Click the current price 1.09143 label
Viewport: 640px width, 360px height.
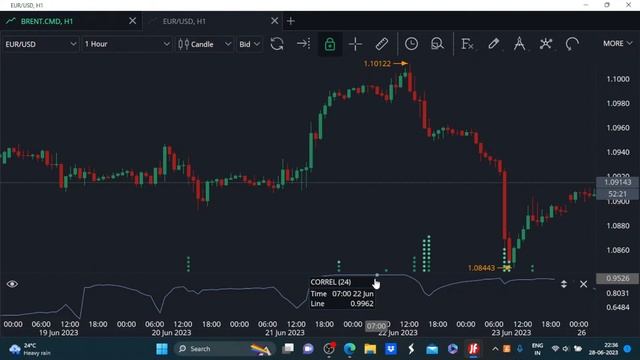pyautogui.click(x=618, y=182)
